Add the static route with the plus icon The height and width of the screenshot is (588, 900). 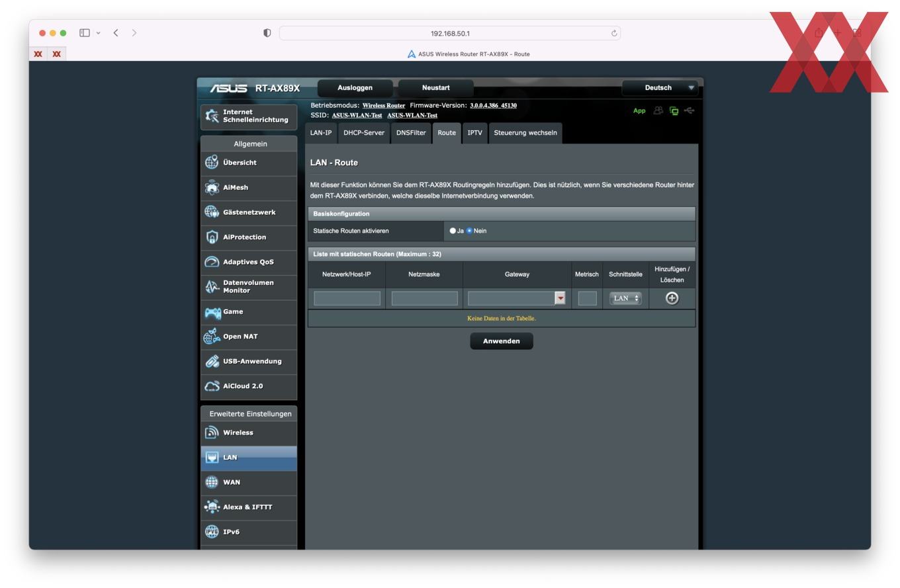point(672,298)
